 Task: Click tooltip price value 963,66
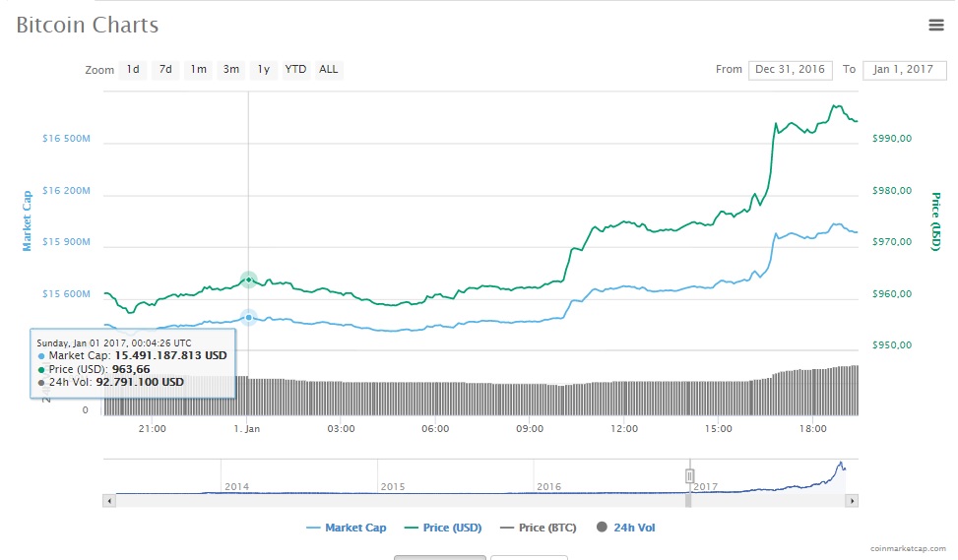[131, 369]
